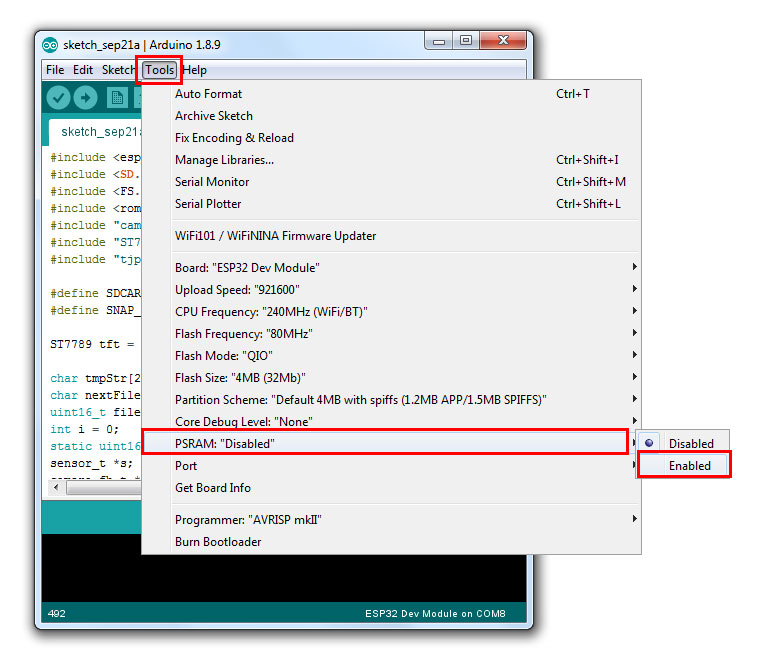Click the "ST7789 tft =" code line
The width and height of the screenshot is (760, 664).
pos(92,344)
